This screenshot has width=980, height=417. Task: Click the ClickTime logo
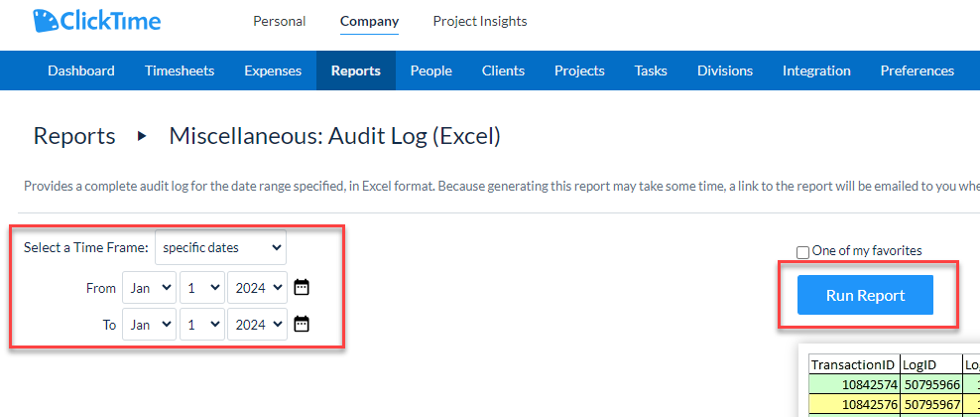[97, 21]
